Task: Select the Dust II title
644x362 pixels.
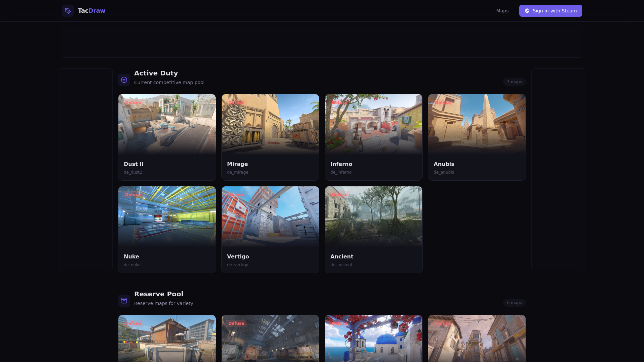Action: click(x=133, y=164)
